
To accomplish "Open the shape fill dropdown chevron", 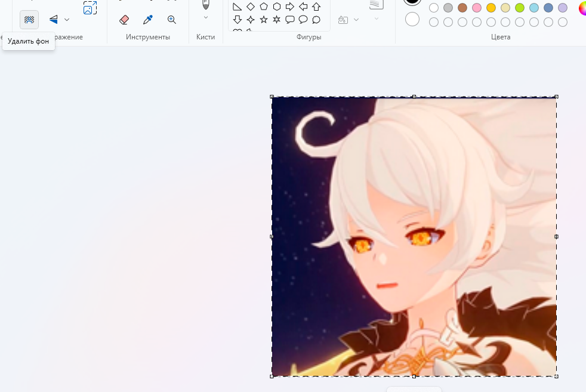I will (x=356, y=20).
